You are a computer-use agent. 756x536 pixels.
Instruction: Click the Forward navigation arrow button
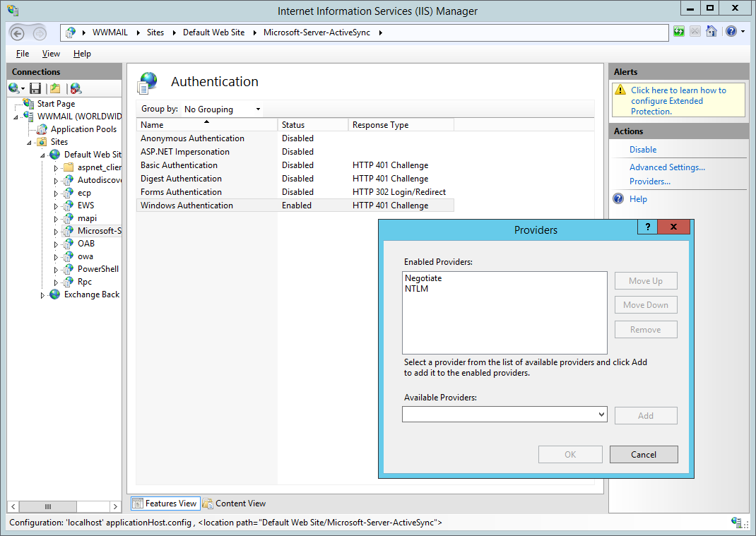[40, 33]
